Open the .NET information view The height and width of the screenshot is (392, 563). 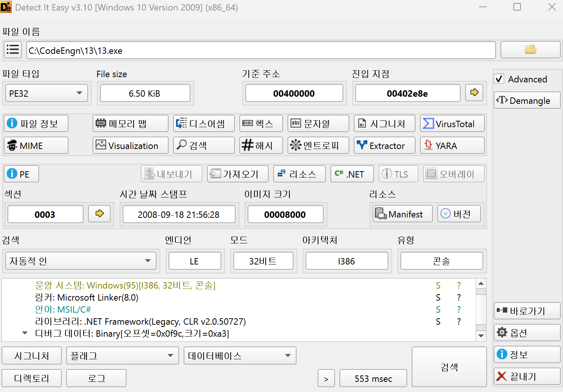(352, 174)
